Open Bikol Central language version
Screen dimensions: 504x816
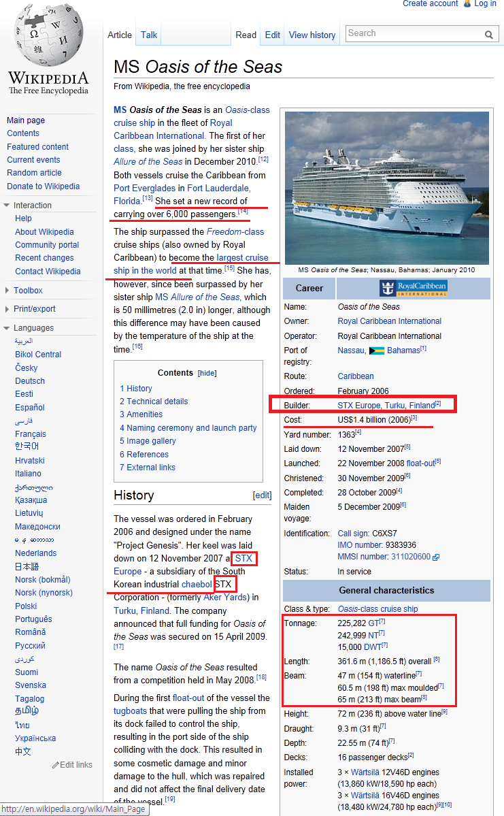tap(38, 355)
